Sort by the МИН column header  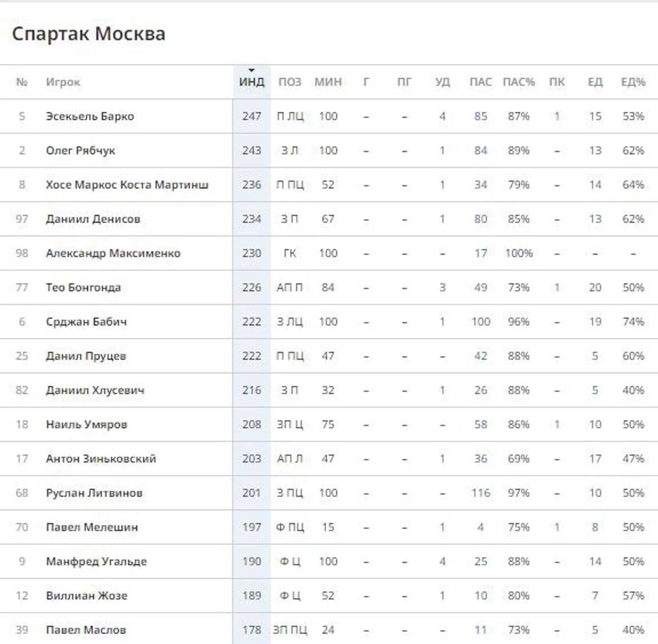328,82
